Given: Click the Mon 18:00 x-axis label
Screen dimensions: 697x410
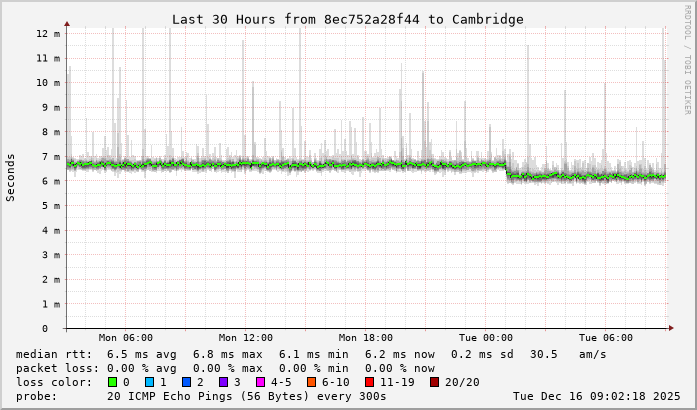Looking at the screenshot, I should (x=366, y=338).
